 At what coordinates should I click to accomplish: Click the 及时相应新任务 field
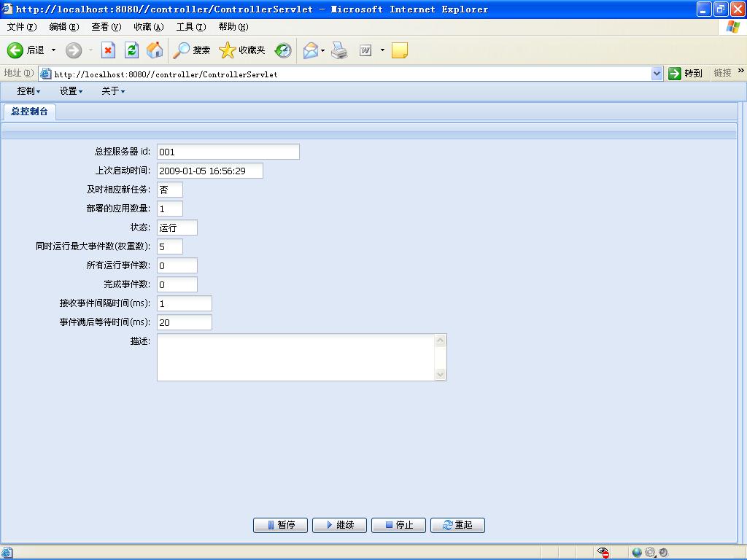point(169,190)
